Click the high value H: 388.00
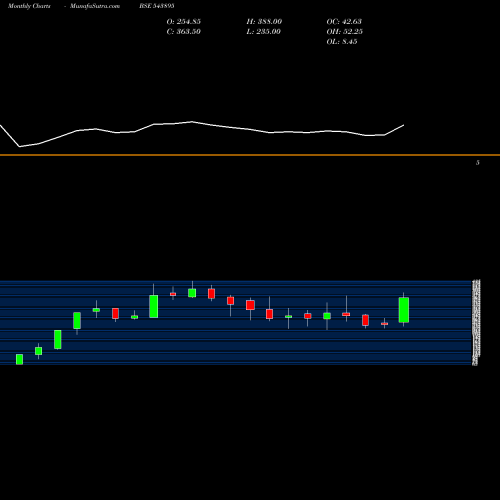500x500 pixels. pos(264,22)
